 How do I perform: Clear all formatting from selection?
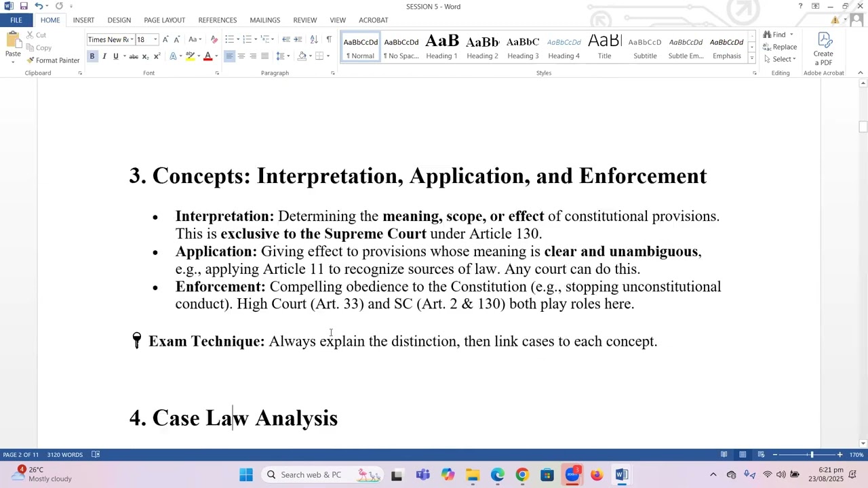[x=214, y=39]
